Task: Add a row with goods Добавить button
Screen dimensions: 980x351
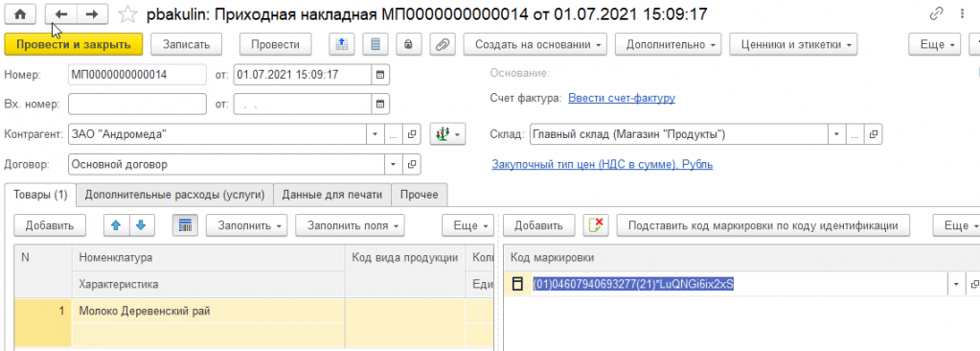Action: (50, 226)
